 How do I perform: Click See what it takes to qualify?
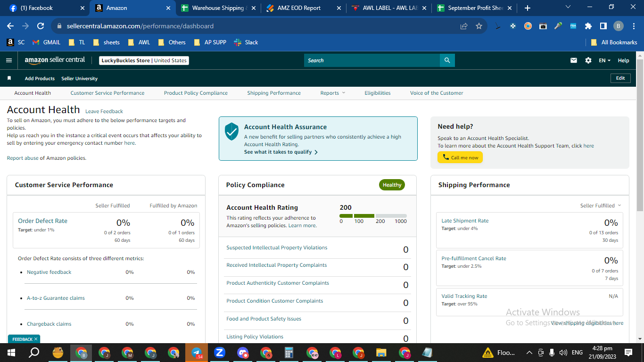pos(281,152)
